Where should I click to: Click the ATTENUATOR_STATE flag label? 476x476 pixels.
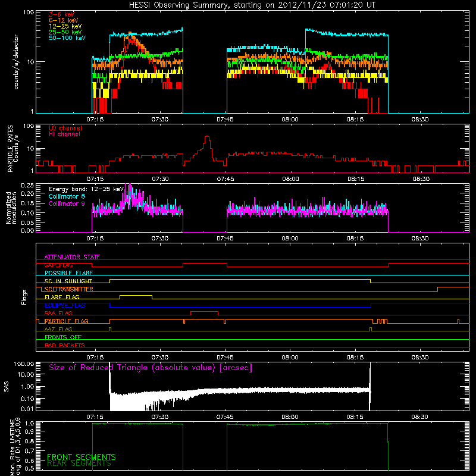72,257
